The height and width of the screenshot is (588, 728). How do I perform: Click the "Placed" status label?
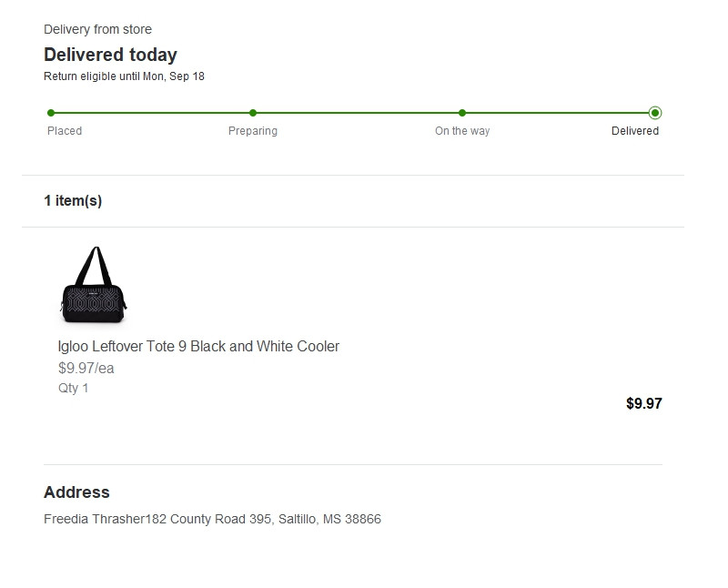point(65,131)
